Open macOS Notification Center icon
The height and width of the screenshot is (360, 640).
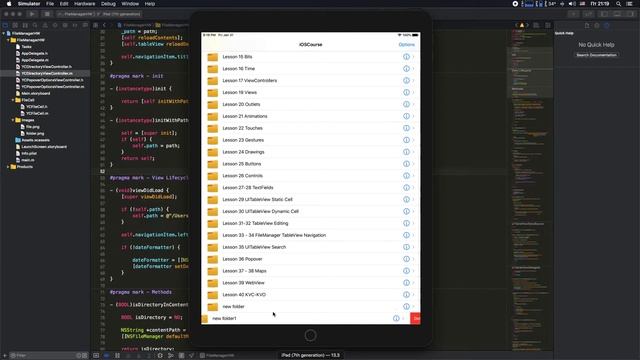click(x=630, y=4)
